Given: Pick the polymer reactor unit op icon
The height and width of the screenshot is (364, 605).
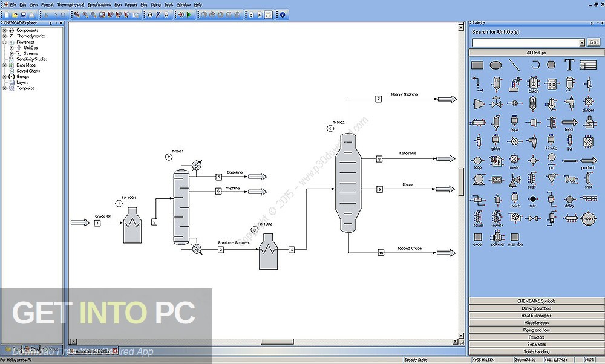Looking at the screenshot, I should pos(497,238).
